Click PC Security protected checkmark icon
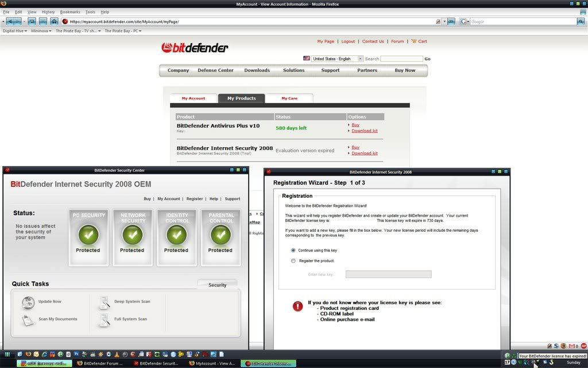Viewport: 588px width, 368px height. [x=88, y=235]
